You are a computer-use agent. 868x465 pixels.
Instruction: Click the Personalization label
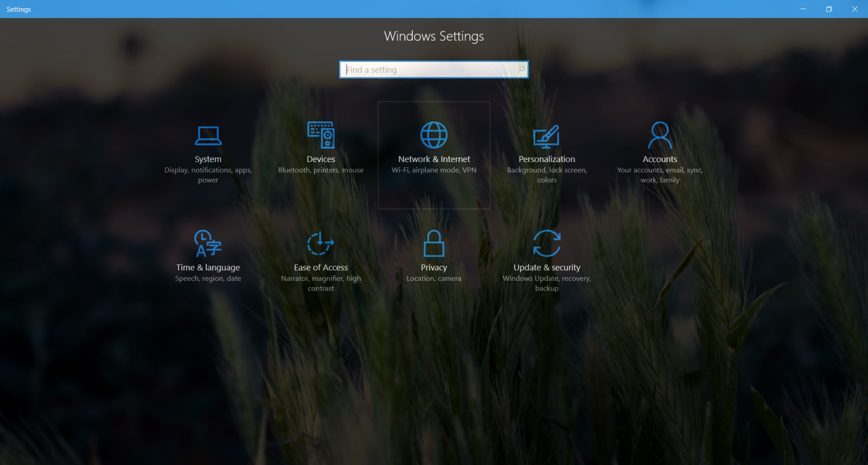pos(547,159)
